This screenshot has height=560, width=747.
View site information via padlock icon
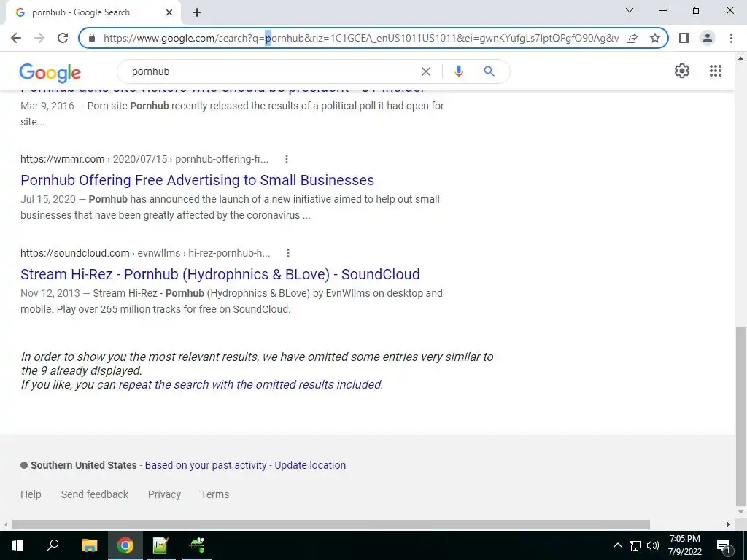pyautogui.click(x=92, y=38)
